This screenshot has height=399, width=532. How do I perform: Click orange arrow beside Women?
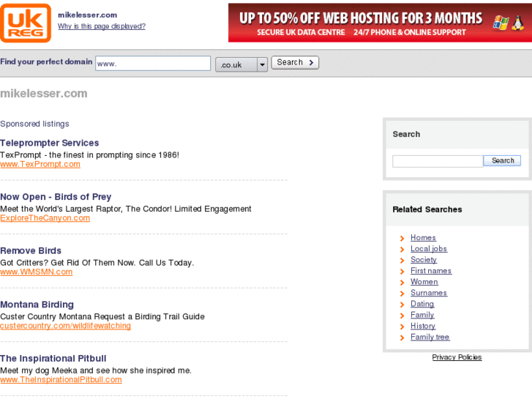pyautogui.click(x=402, y=283)
